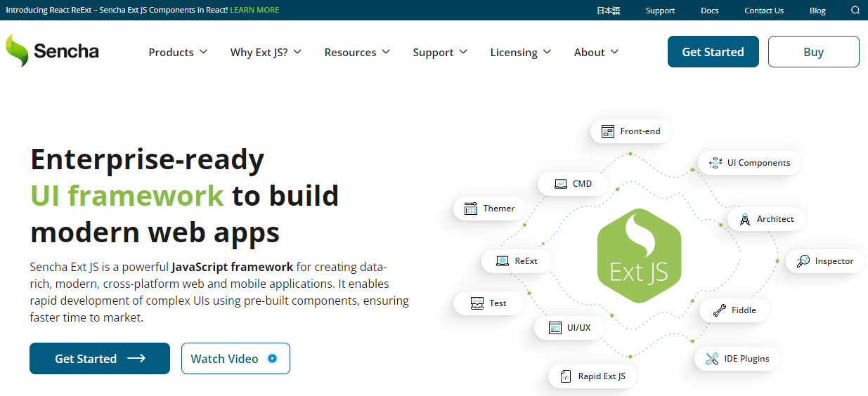Click the green 'UI framework' heading text

tap(127, 196)
